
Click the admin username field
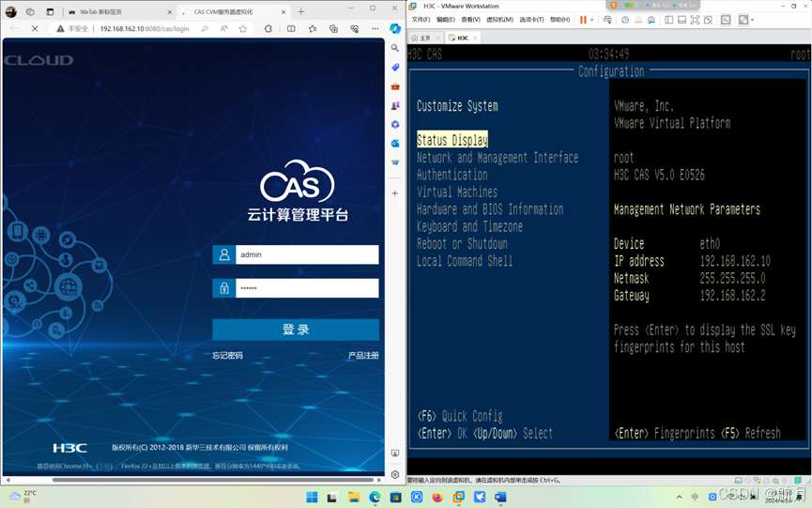(307, 254)
